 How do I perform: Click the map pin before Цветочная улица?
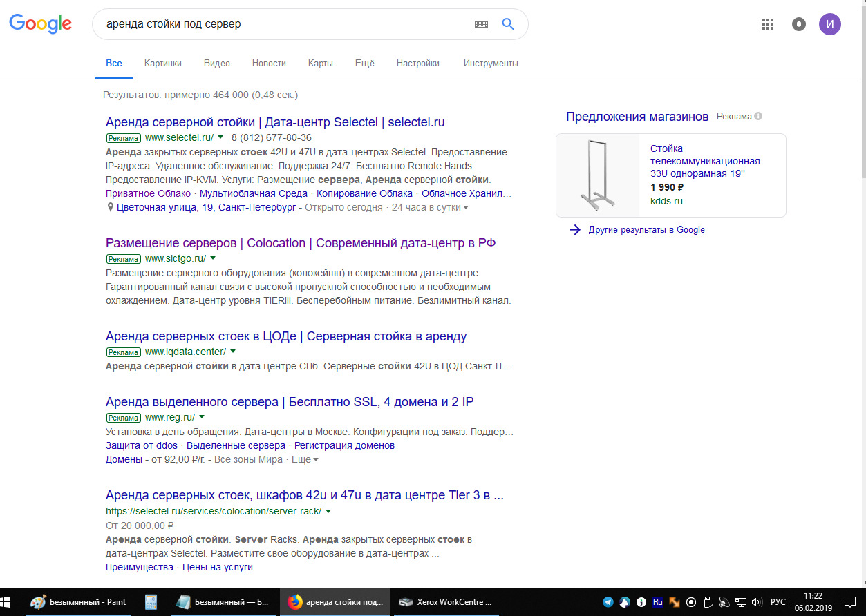111,207
